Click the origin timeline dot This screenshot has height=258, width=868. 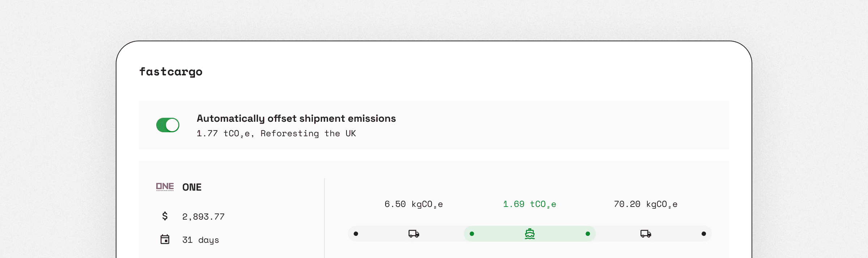[x=356, y=234]
